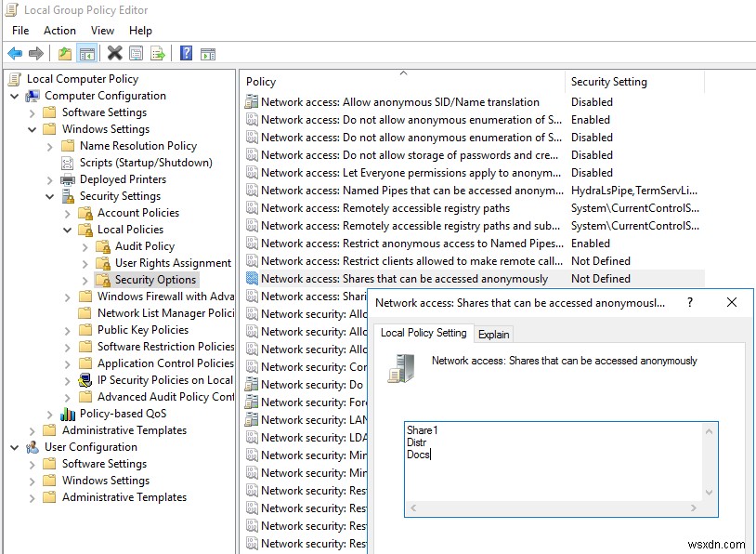Click the dialog's Help question mark

click(688, 302)
